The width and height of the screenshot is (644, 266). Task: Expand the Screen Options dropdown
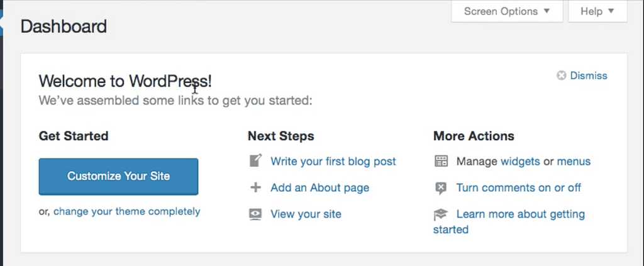pos(507,11)
